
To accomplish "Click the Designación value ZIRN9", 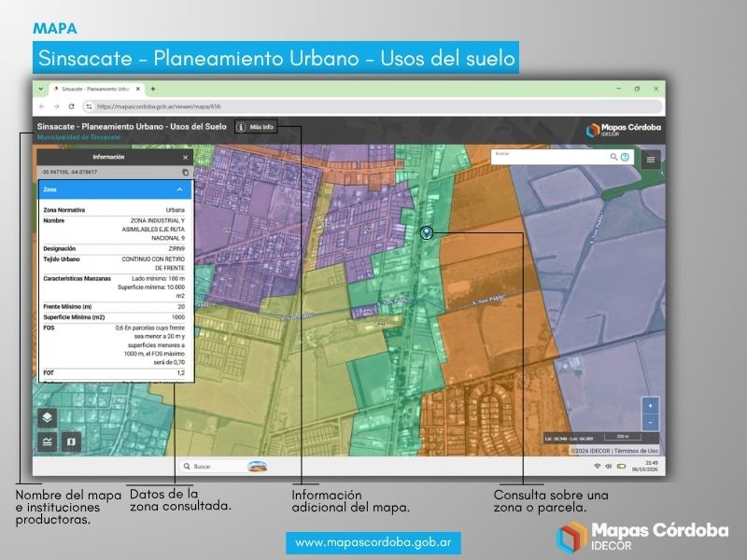I will 176,248.
